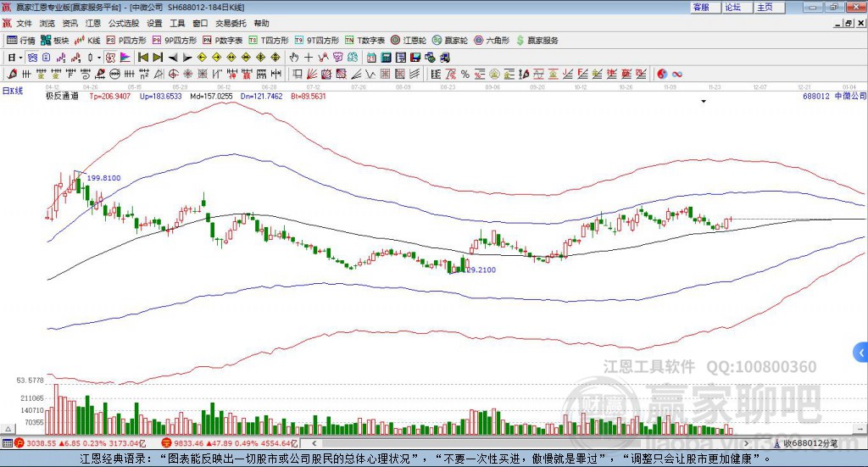The image size is (868, 467).
Task: Click the 日K线 label
Action: click(13, 92)
